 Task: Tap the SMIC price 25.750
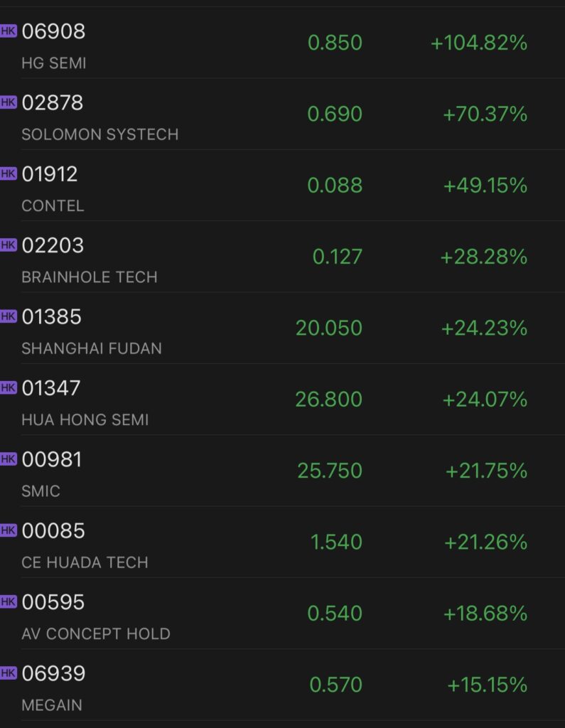point(330,471)
